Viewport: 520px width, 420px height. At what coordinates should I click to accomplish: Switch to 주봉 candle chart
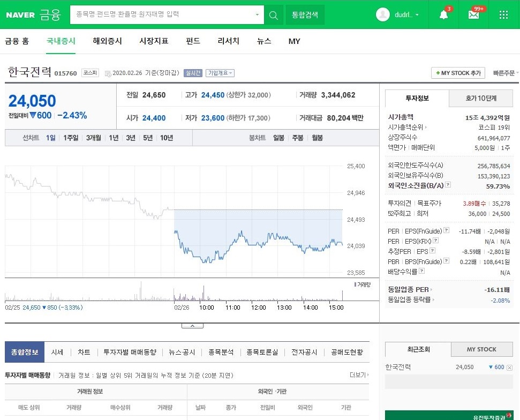pyautogui.click(x=298, y=138)
